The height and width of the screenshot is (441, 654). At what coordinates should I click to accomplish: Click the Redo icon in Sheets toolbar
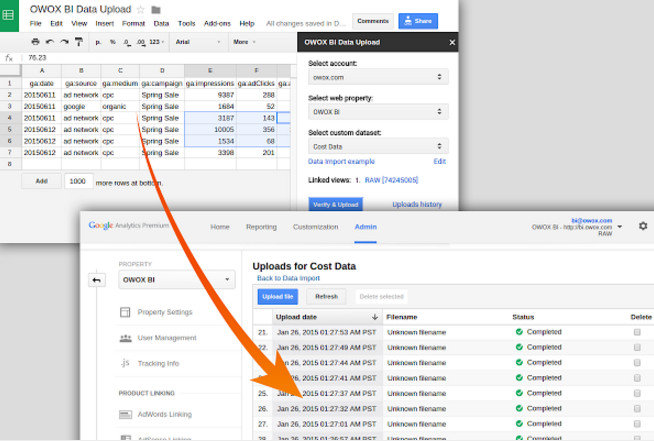point(64,42)
